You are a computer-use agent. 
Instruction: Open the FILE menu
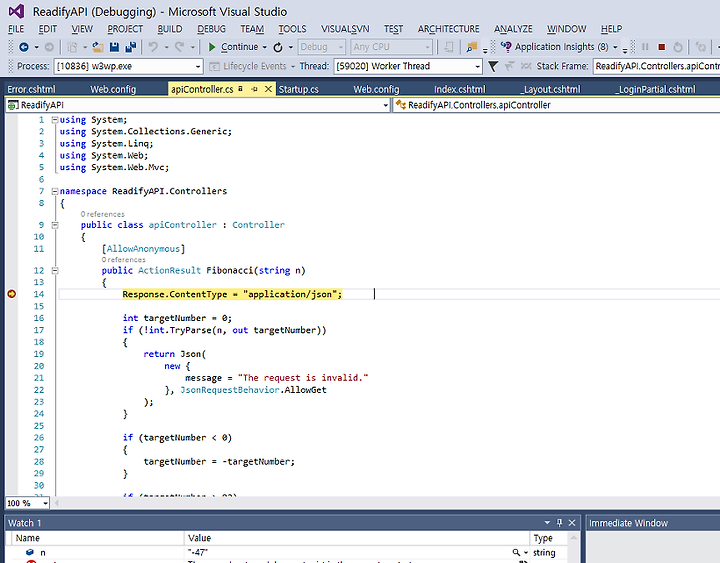tap(16, 29)
